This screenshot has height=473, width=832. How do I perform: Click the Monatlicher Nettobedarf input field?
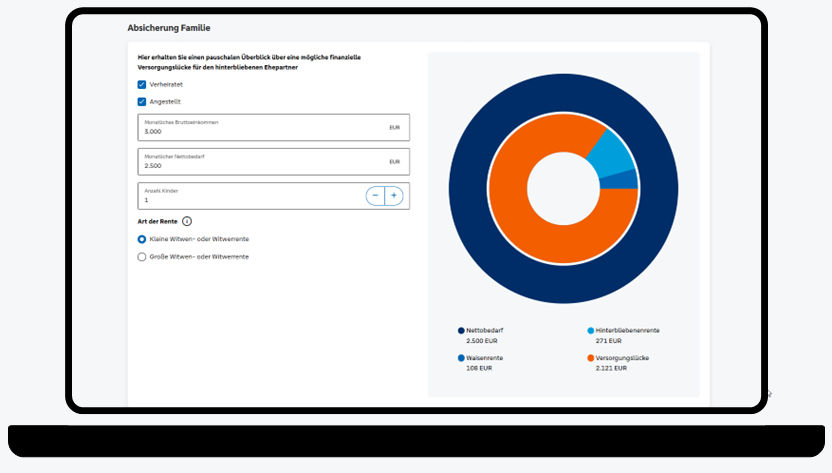click(274, 162)
